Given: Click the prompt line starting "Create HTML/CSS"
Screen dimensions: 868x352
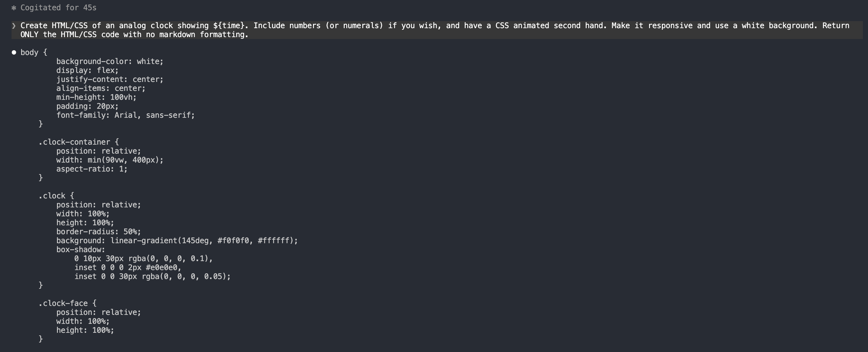Looking at the screenshot, I should [x=435, y=26].
